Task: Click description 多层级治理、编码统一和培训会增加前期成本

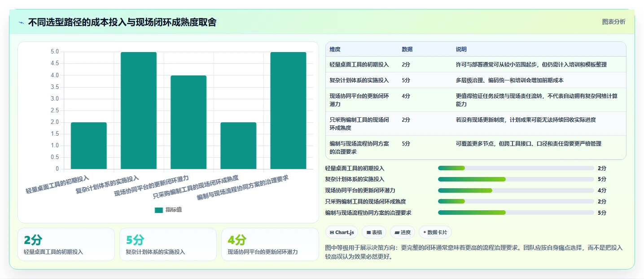Action: click(x=509, y=80)
